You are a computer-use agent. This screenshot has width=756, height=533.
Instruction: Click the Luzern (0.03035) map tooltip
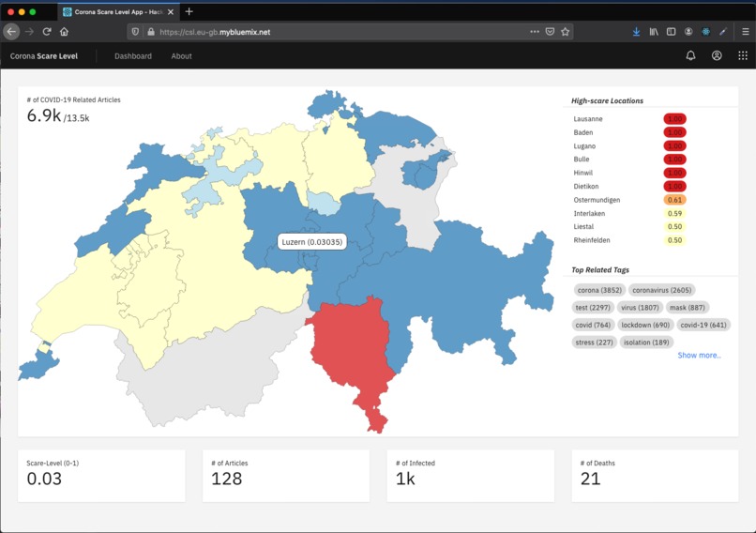pyautogui.click(x=312, y=242)
